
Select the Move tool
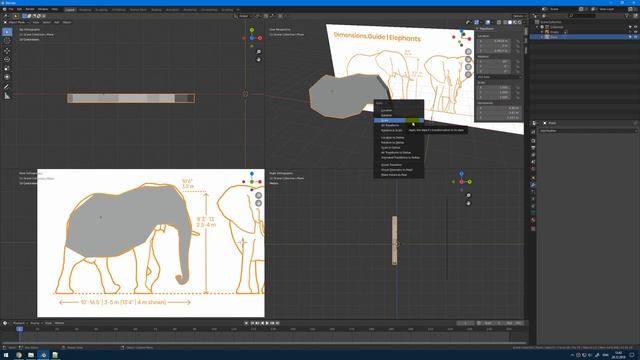pos(7,51)
